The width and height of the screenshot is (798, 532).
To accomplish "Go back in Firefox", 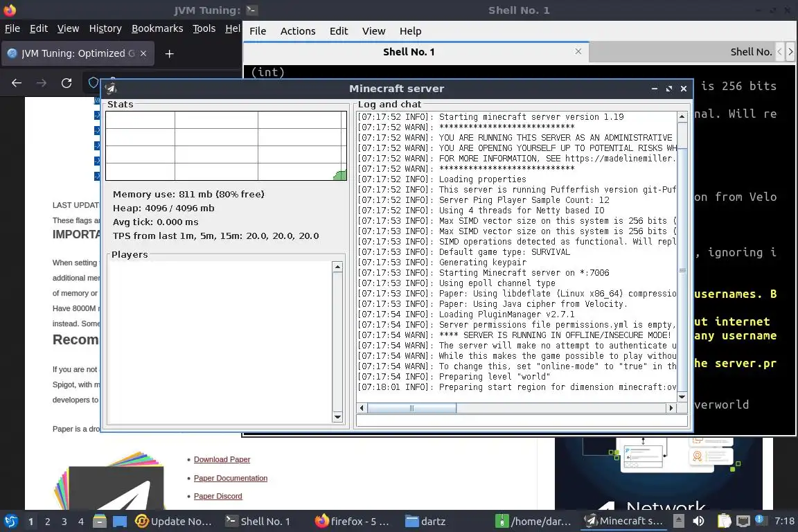I will pyautogui.click(x=17, y=83).
